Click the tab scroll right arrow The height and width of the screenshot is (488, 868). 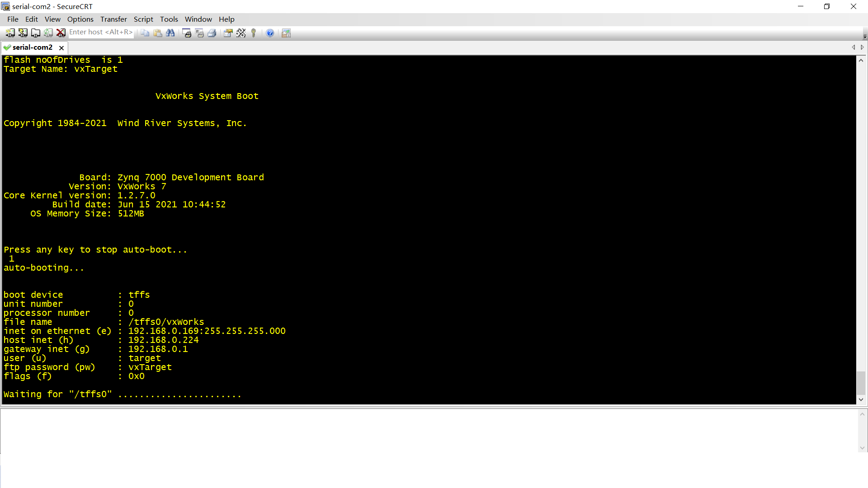[x=862, y=47]
